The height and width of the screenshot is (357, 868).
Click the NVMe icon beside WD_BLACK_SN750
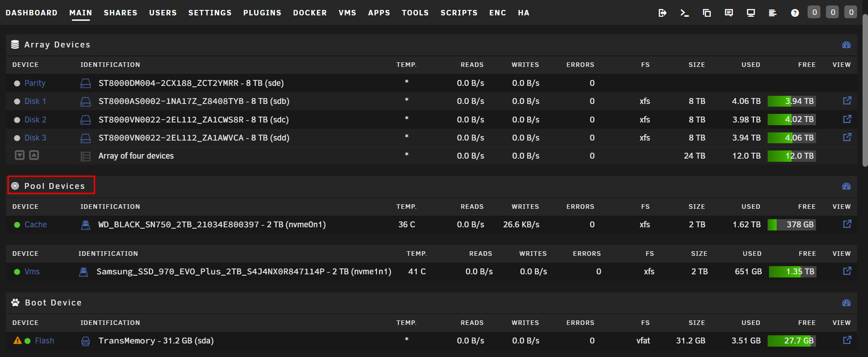(85, 225)
